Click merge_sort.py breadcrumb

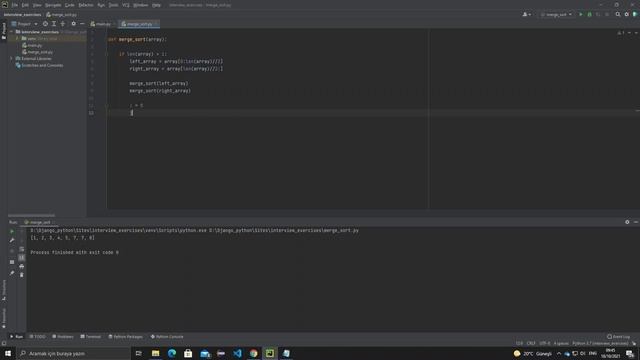click(61, 15)
